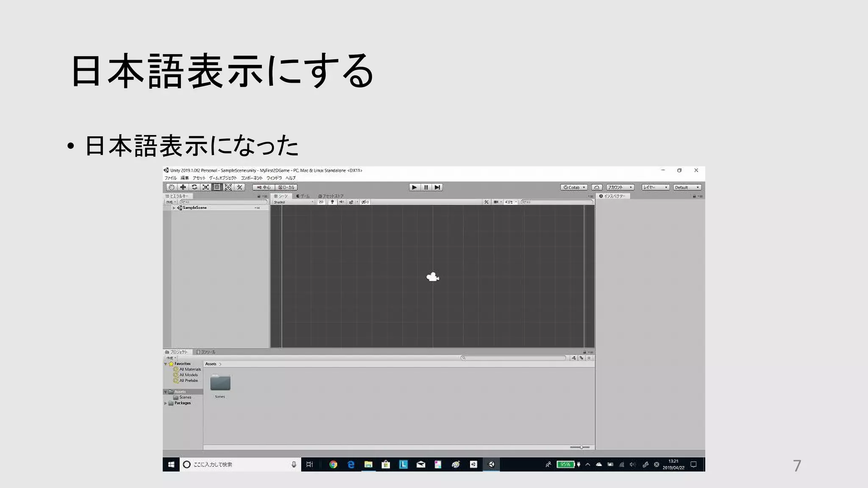
Task: Switch to コンソール (Console) tab
Action: point(206,352)
